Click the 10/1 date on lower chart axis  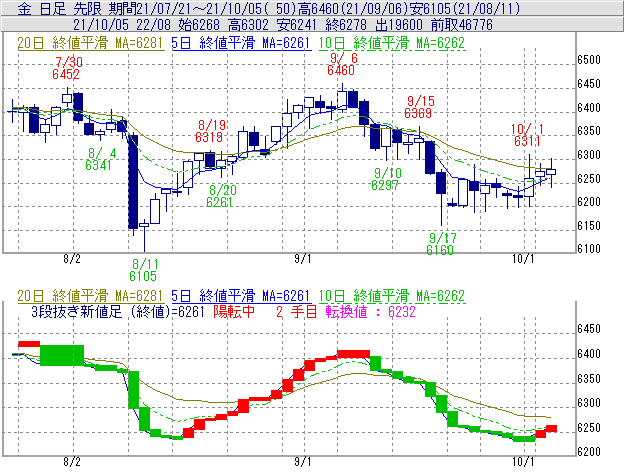tap(523, 462)
